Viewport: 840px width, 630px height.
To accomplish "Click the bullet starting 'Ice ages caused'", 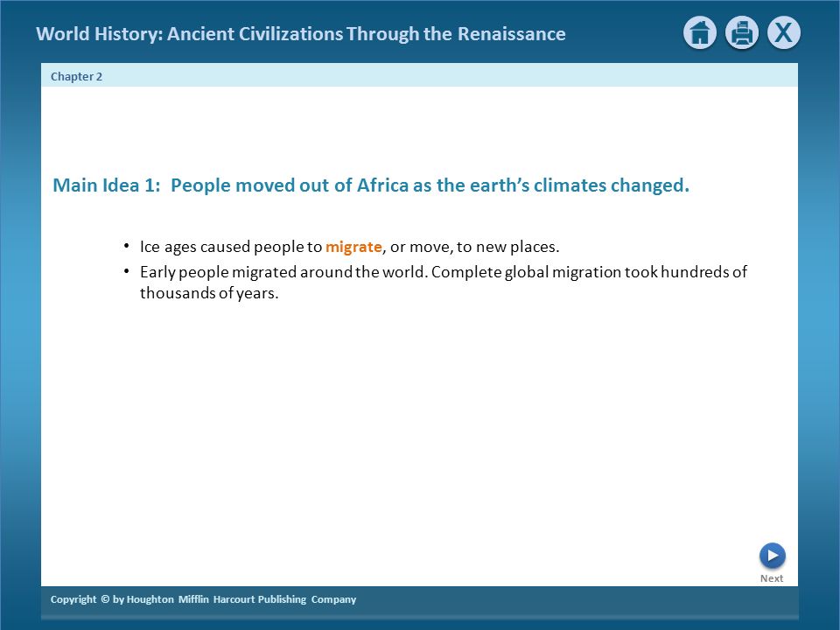I will click(349, 247).
